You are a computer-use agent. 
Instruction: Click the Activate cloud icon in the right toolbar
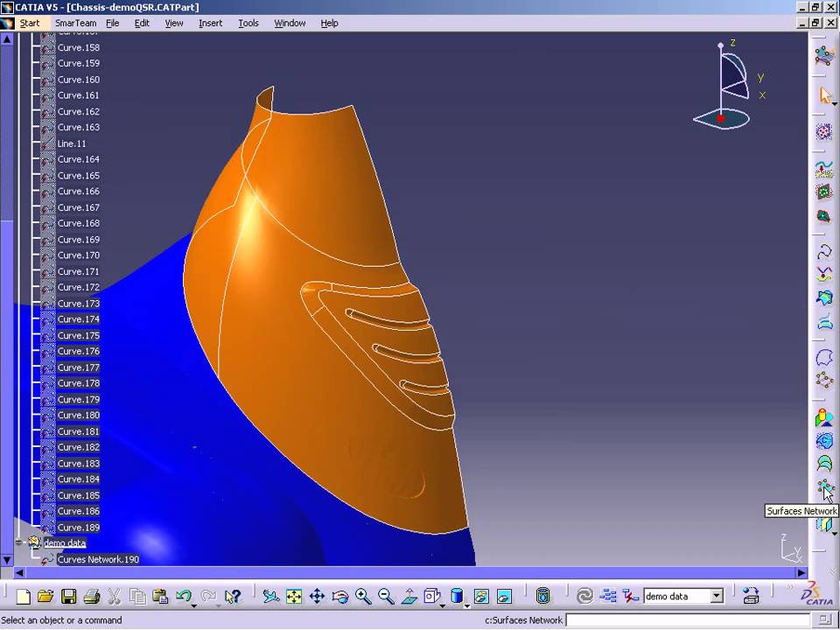pos(824,131)
